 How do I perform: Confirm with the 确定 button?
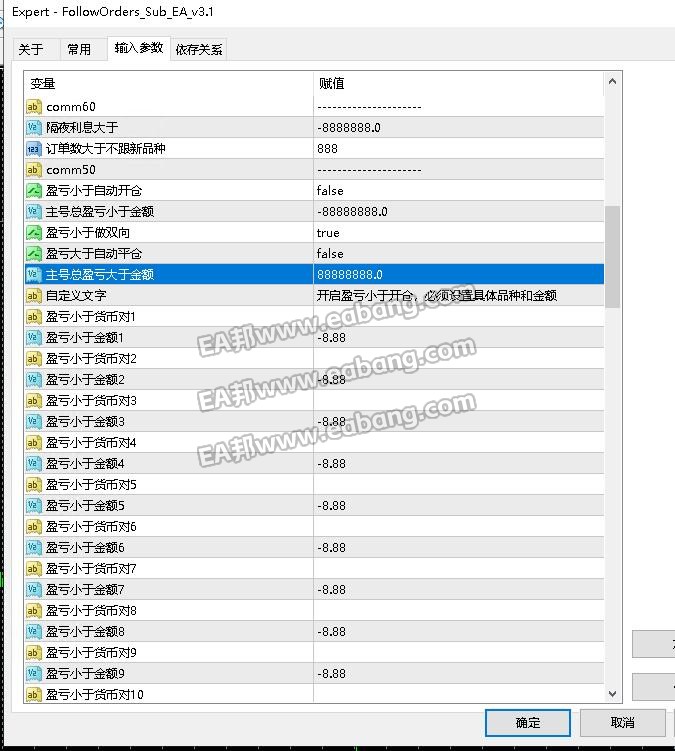[x=527, y=722]
